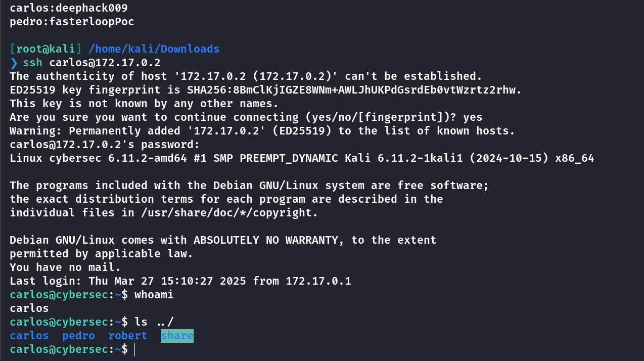Click the carlos directory in ls output
The height and width of the screenshot is (361, 644).
click(x=29, y=335)
